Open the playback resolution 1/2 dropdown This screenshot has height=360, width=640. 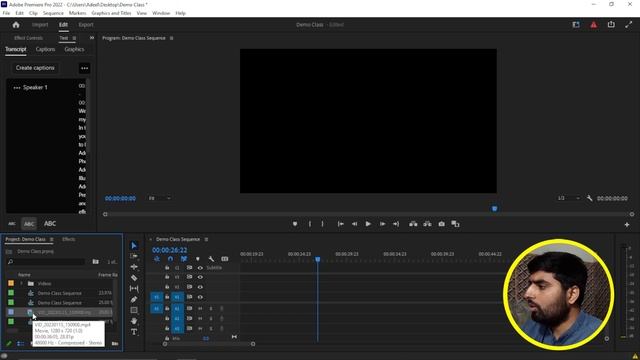(569, 198)
